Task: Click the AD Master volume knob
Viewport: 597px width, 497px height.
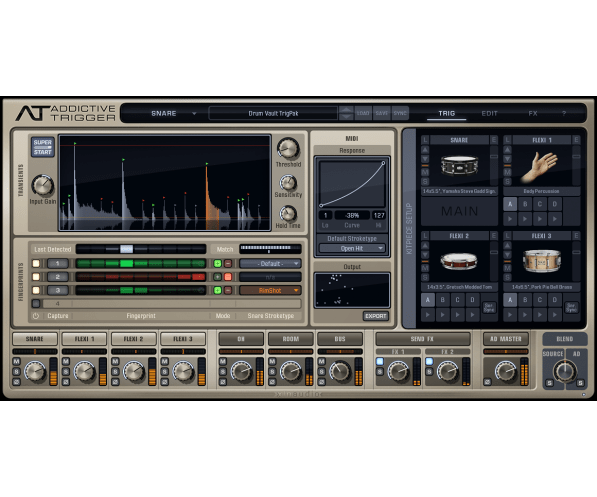Action: coord(506,371)
